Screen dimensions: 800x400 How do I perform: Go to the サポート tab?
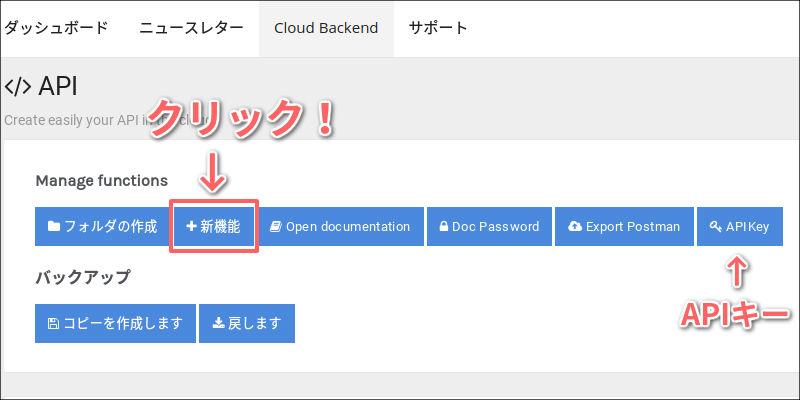(x=438, y=28)
